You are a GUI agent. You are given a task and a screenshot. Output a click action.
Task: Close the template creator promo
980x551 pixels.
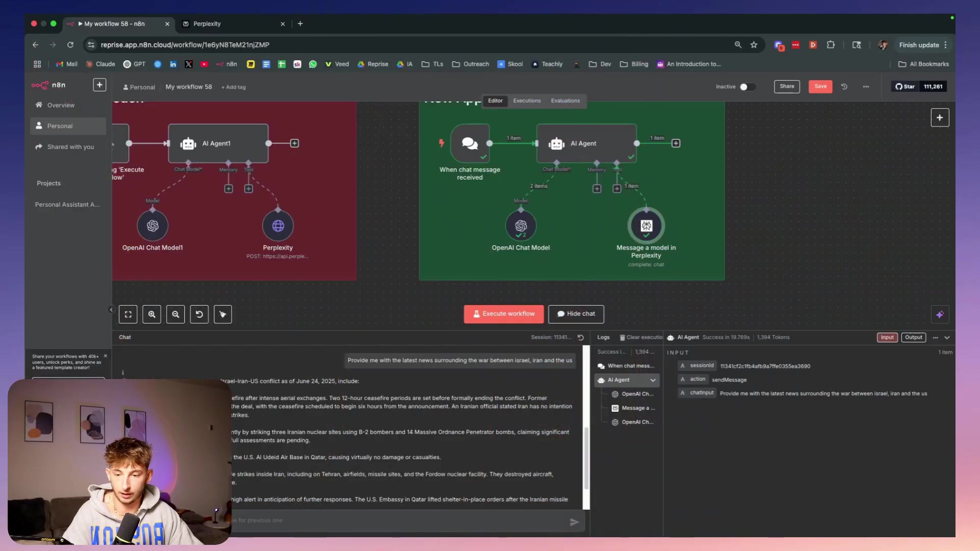(x=106, y=356)
